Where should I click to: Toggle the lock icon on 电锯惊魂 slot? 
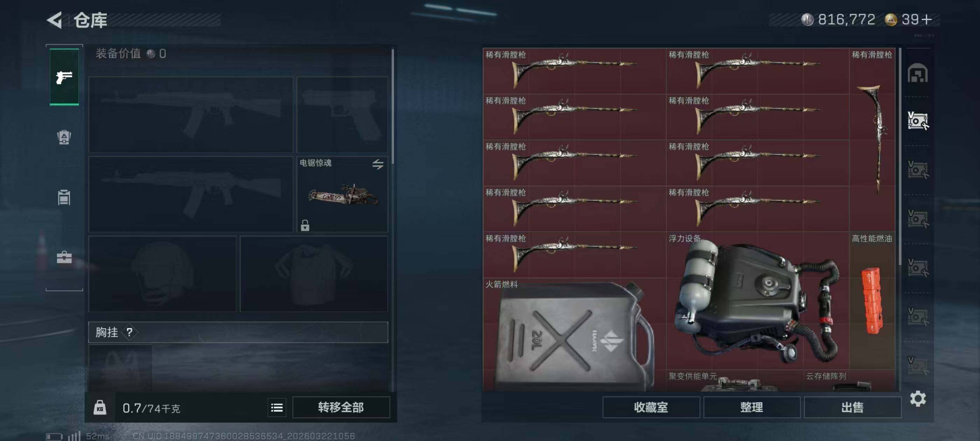(305, 225)
